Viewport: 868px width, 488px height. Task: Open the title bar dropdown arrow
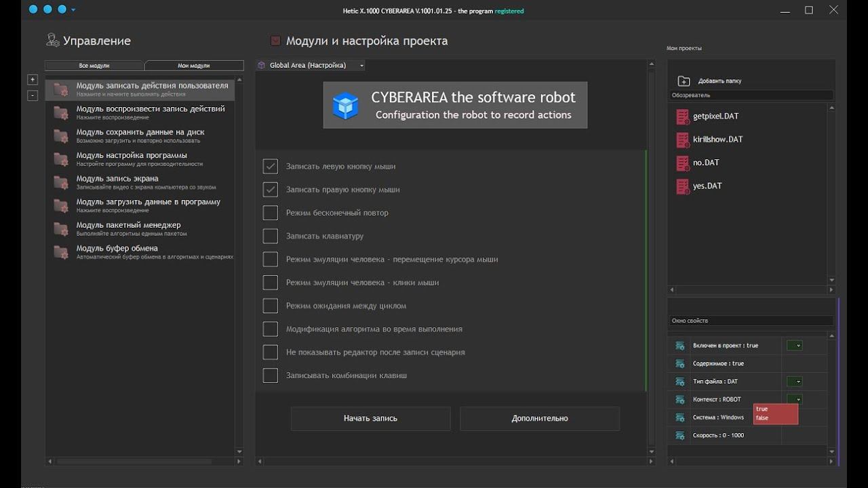tap(73, 10)
